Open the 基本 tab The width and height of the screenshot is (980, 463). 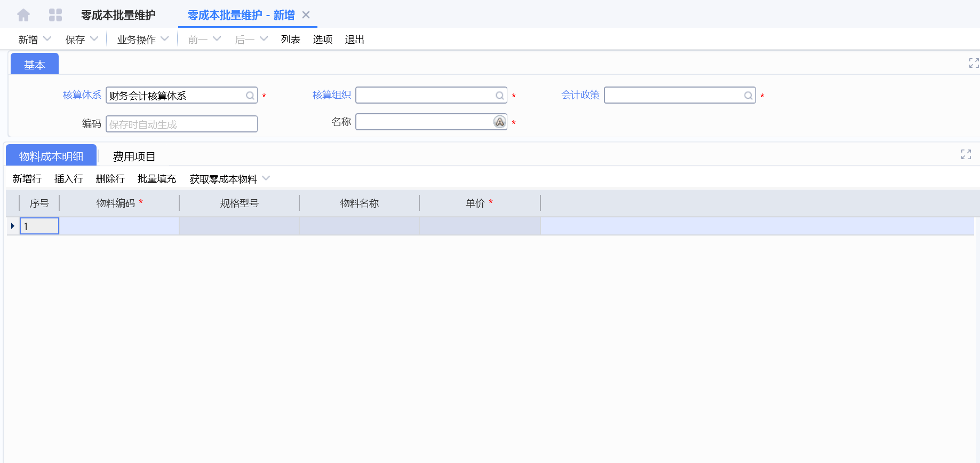click(35, 65)
